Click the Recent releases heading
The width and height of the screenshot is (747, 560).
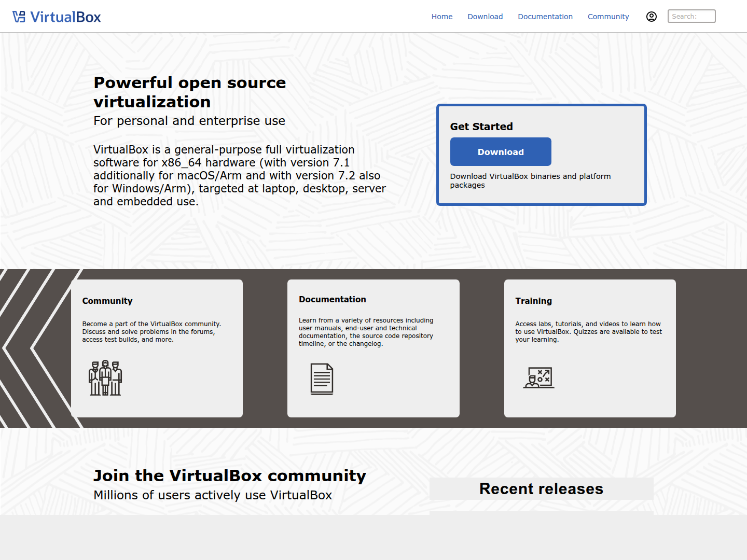pyautogui.click(x=541, y=489)
